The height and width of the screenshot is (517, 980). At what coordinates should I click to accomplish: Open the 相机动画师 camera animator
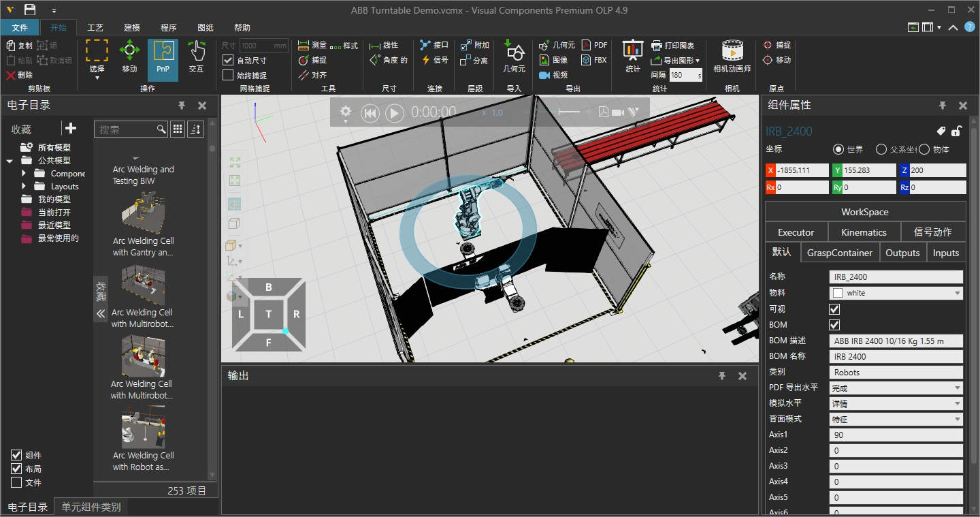tap(732, 57)
